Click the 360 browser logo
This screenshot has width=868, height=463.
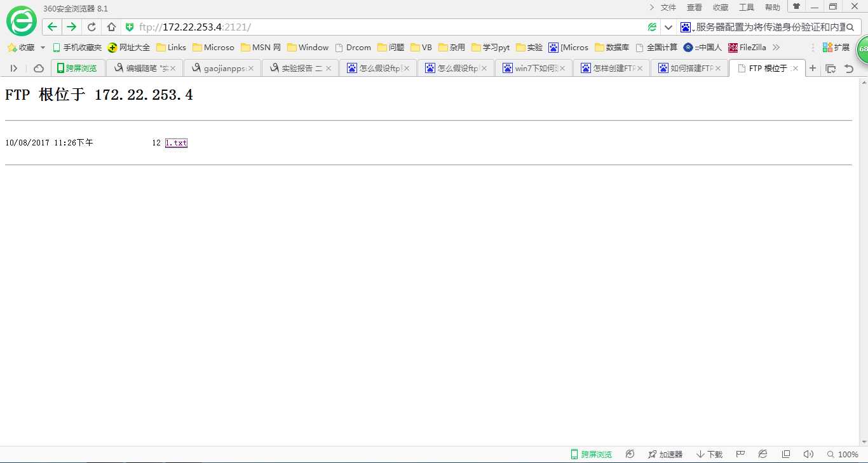pyautogui.click(x=22, y=21)
